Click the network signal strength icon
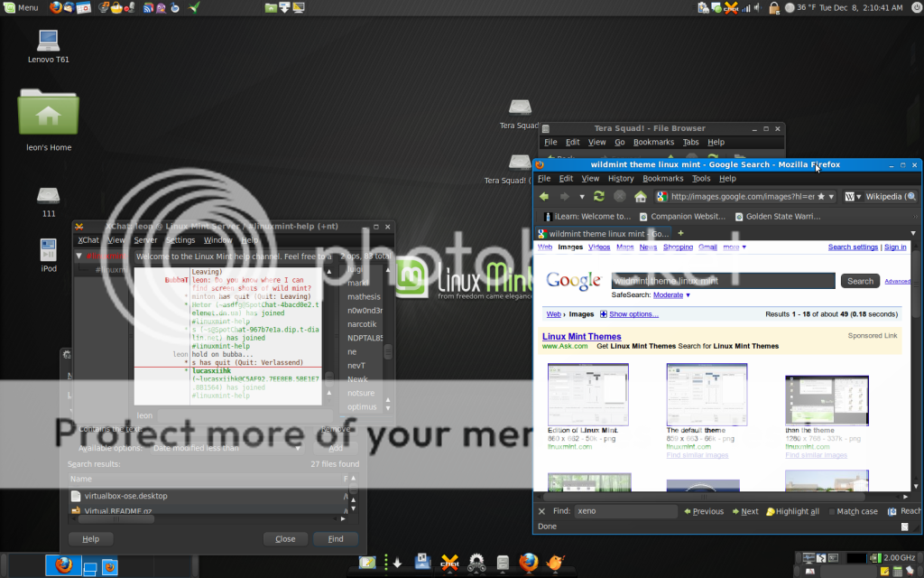 pyautogui.click(x=746, y=7)
